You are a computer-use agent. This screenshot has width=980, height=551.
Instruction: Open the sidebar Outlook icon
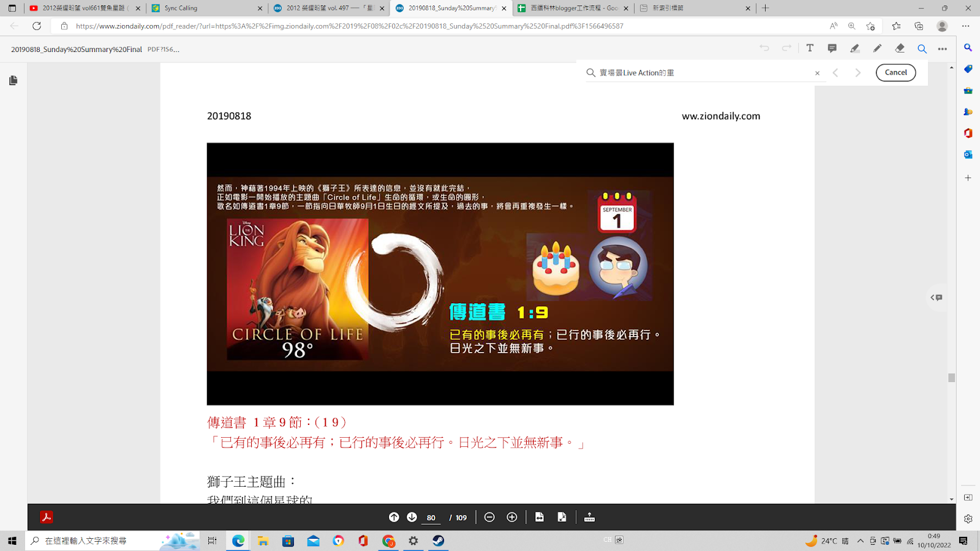[x=968, y=154]
